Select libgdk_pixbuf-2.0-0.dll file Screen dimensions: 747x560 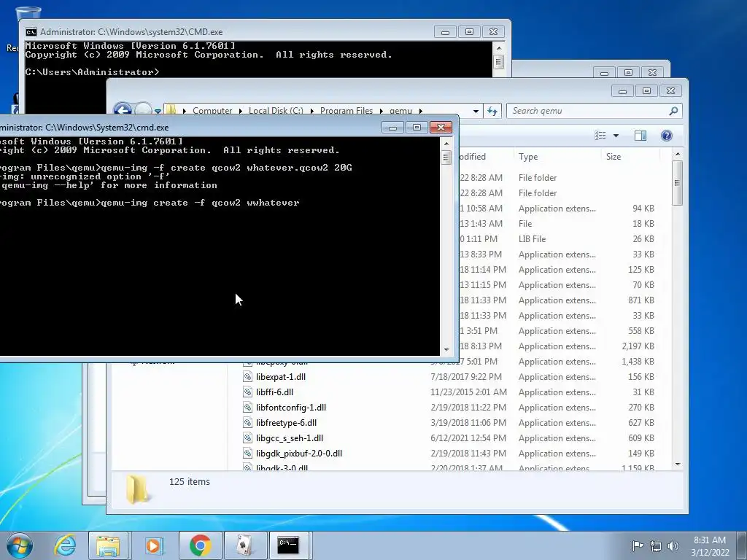coord(298,454)
